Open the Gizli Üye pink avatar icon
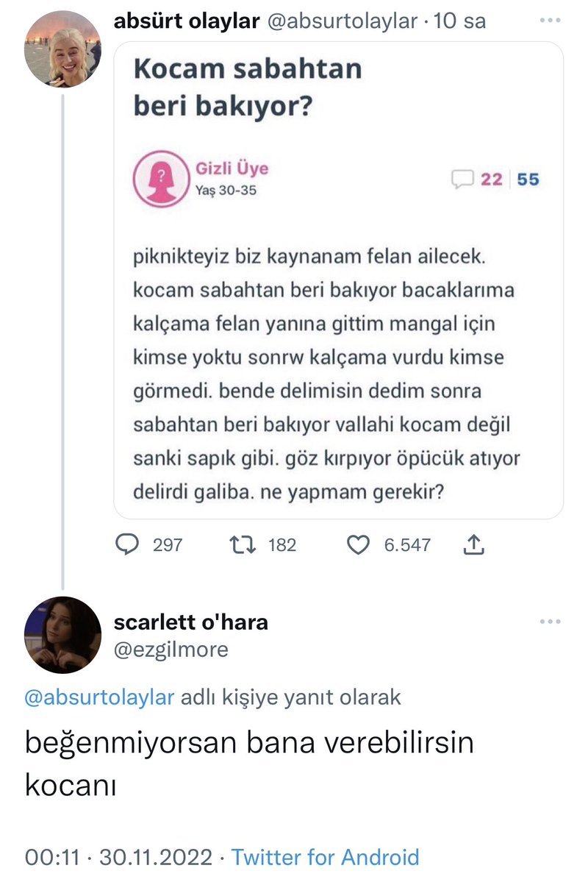This screenshot has height=882, width=588. click(x=159, y=177)
